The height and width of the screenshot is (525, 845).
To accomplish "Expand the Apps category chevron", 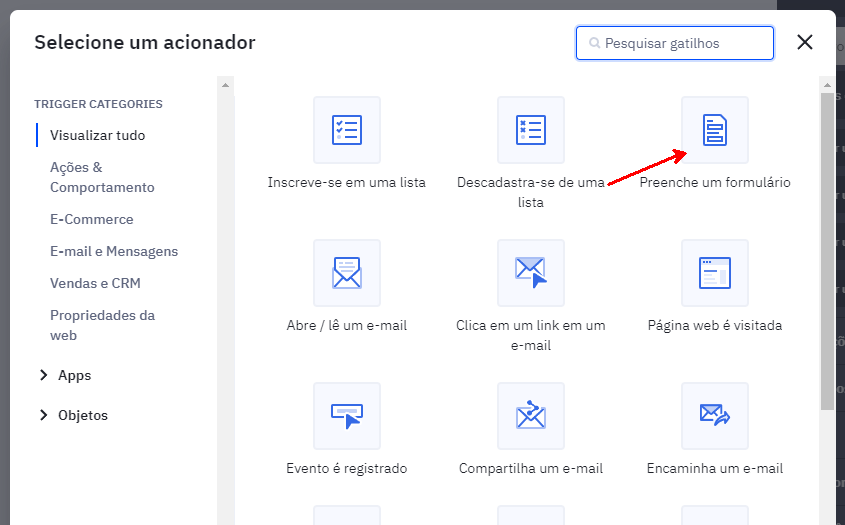I will click(x=43, y=376).
